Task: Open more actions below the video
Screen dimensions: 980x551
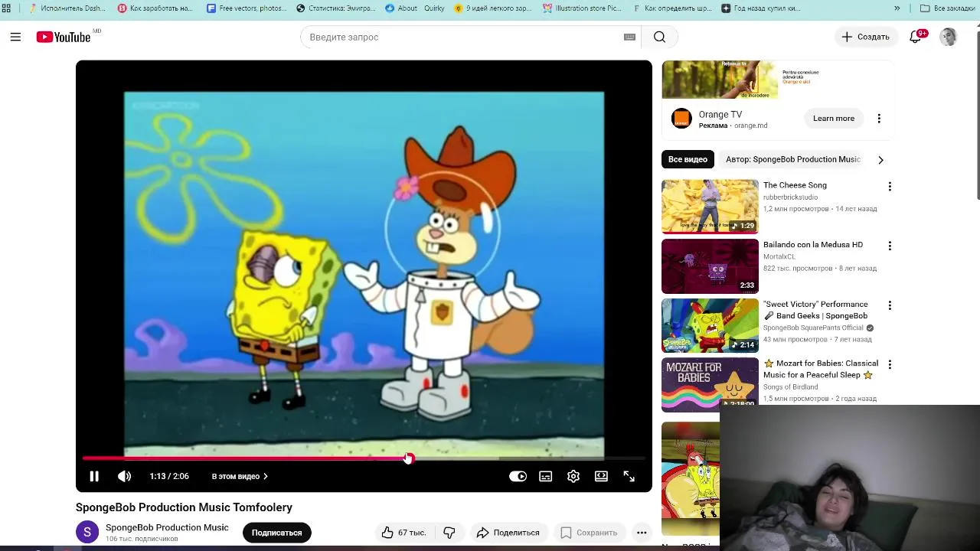Action: pos(642,533)
